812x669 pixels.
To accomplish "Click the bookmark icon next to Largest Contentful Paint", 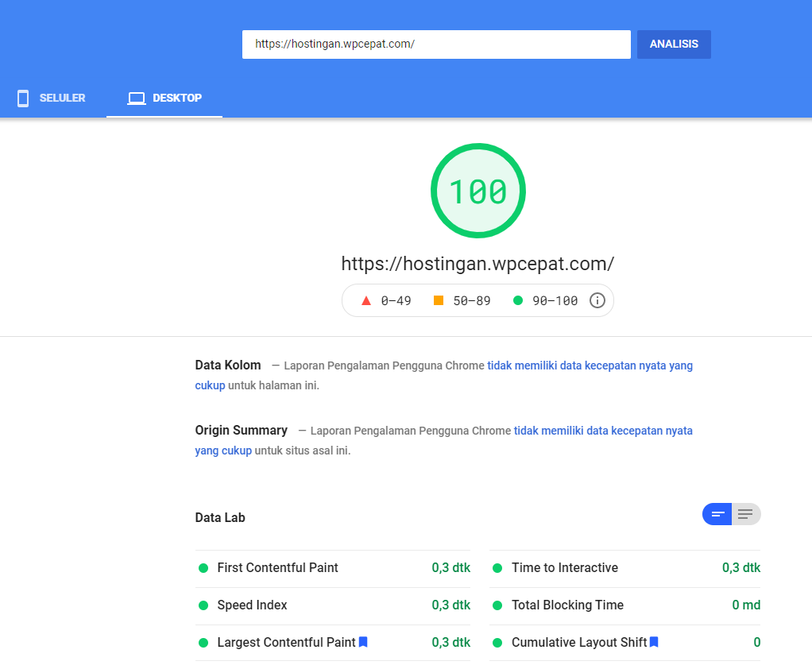I will (x=363, y=642).
